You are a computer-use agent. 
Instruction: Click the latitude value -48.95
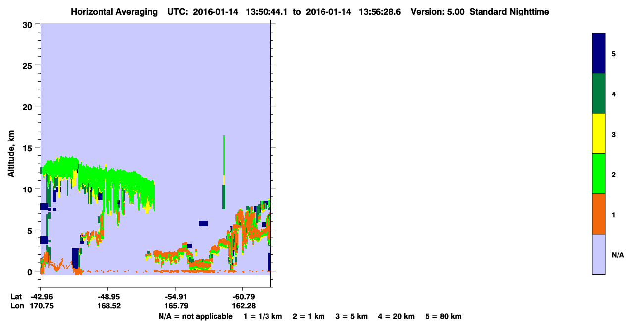(x=108, y=297)
